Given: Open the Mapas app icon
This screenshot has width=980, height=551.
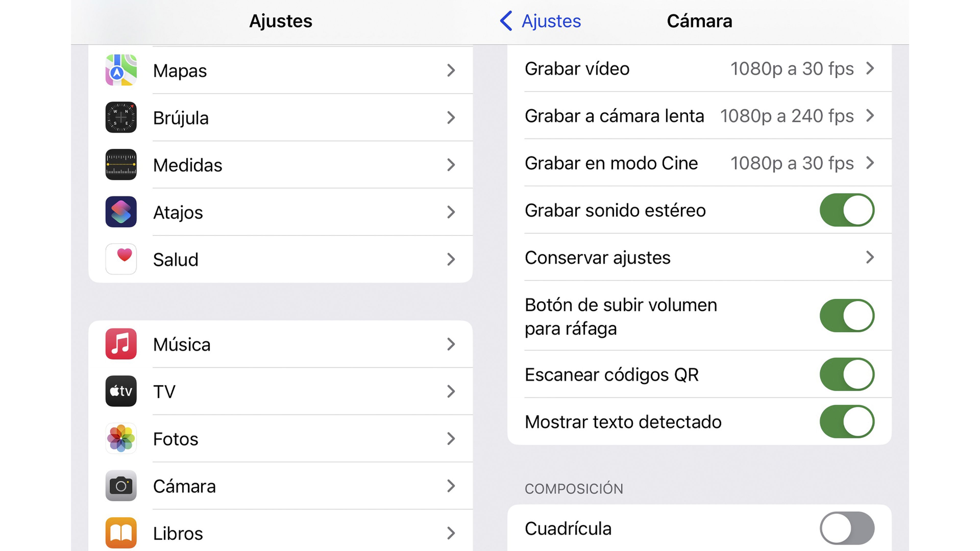Looking at the screenshot, I should 121,70.
